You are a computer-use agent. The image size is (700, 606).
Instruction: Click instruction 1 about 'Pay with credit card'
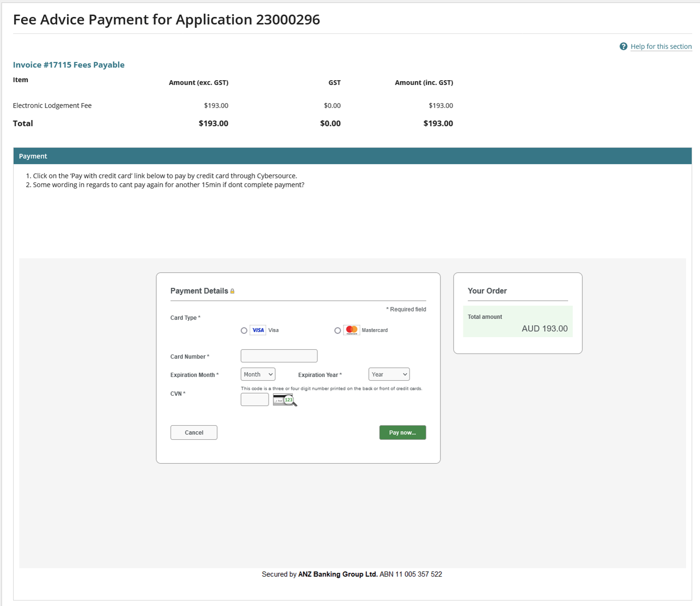click(x=165, y=176)
